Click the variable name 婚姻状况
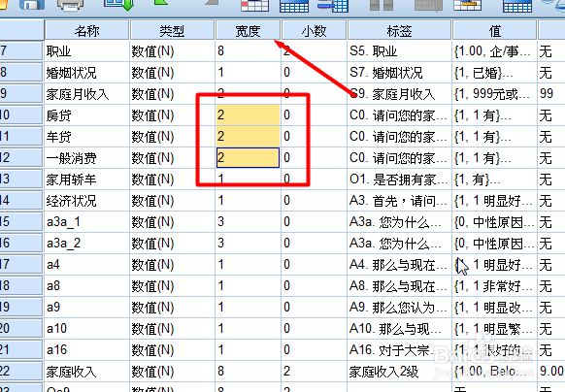Viewport: 565px width, 392px height. pyautogui.click(x=71, y=73)
